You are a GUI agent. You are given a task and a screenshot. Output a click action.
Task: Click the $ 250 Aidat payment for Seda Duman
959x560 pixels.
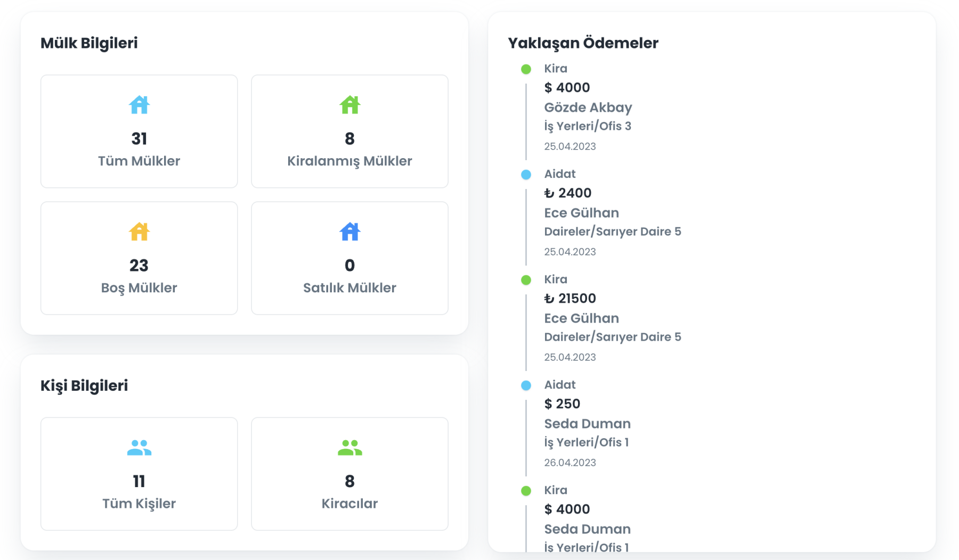point(562,403)
